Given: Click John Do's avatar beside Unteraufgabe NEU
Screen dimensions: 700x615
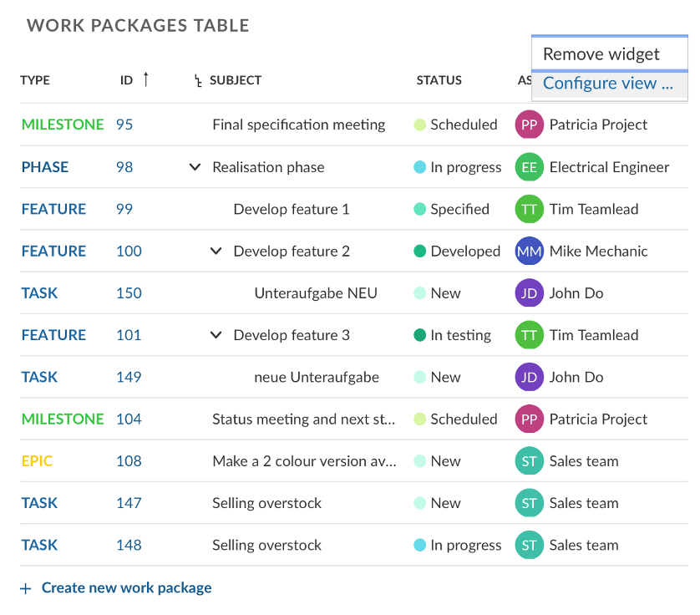Looking at the screenshot, I should click(x=528, y=293).
